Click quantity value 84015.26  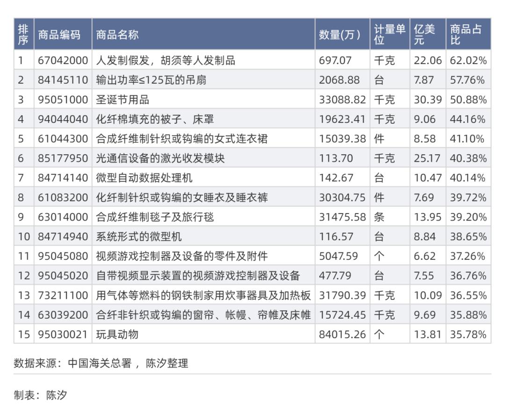coord(340,335)
